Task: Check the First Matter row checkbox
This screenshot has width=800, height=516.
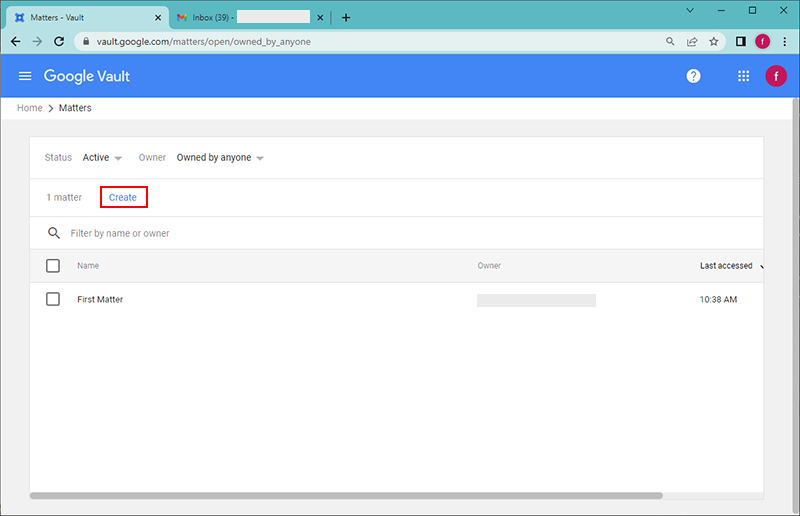Action: click(53, 299)
